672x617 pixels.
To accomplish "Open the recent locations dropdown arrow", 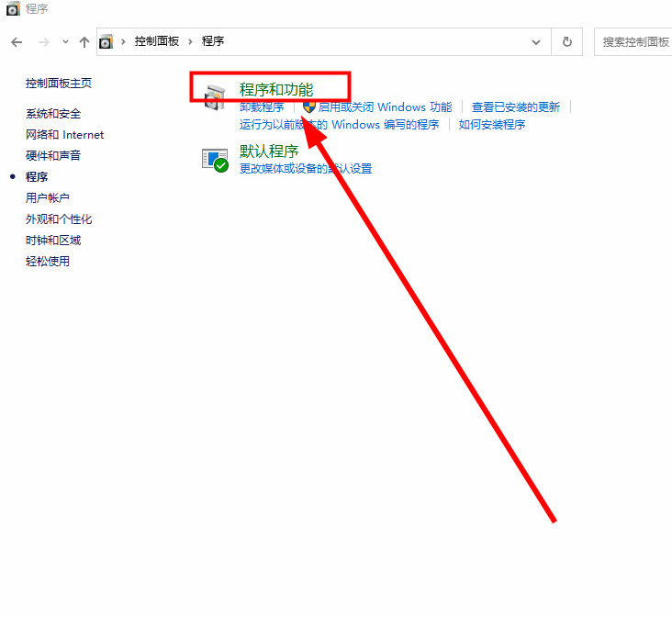I will pyautogui.click(x=64, y=42).
